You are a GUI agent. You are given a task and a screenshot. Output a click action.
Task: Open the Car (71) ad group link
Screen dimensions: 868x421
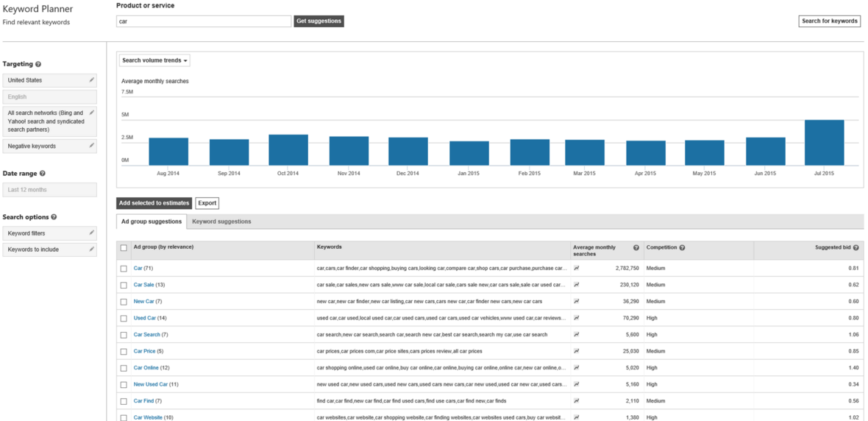pyautogui.click(x=138, y=268)
